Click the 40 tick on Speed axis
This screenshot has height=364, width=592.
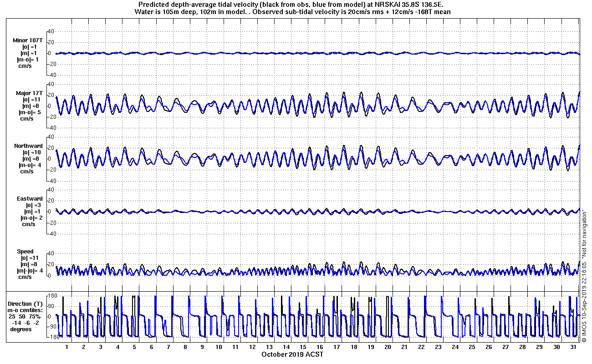click(51, 253)
